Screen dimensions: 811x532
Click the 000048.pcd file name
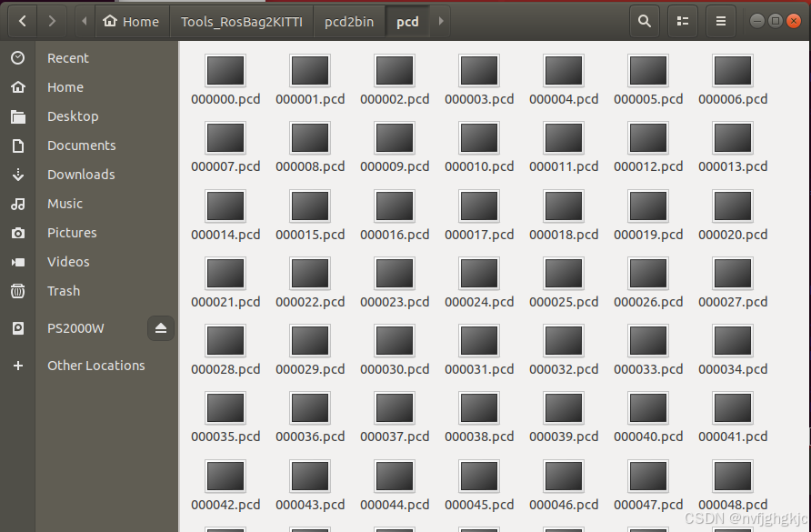[x=733, y=505]
